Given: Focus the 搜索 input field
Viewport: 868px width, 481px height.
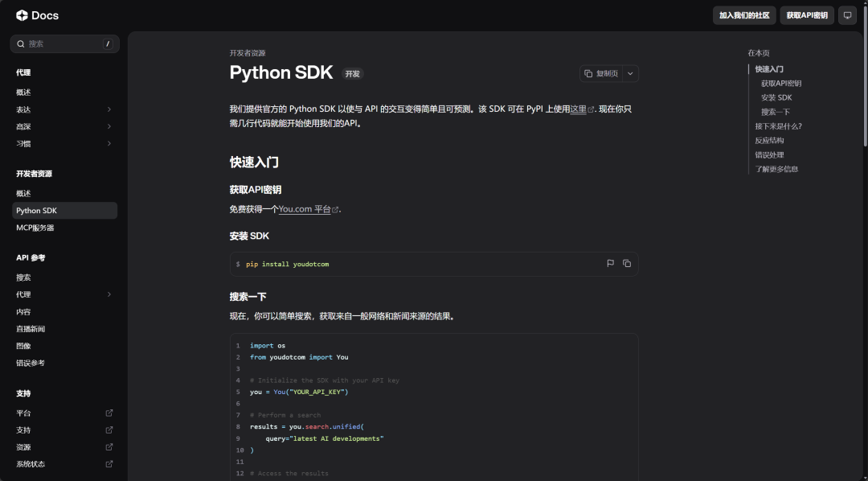Looking at the screenshot, I should 65,43.
